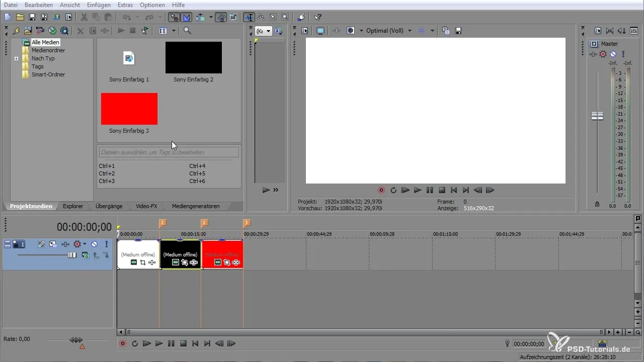Click the lightning bolt icon in Project Media toolbar
The image size is (644, 362).
(x=16, y=31)
